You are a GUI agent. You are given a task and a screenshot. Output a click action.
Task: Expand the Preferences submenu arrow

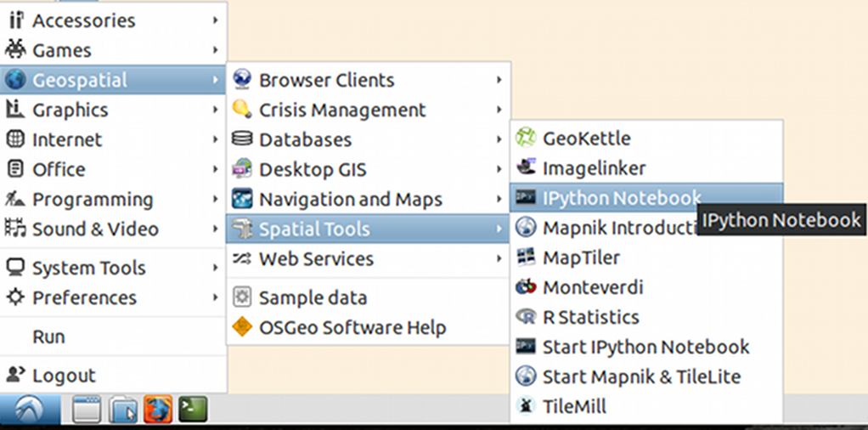tap(217, 297)
